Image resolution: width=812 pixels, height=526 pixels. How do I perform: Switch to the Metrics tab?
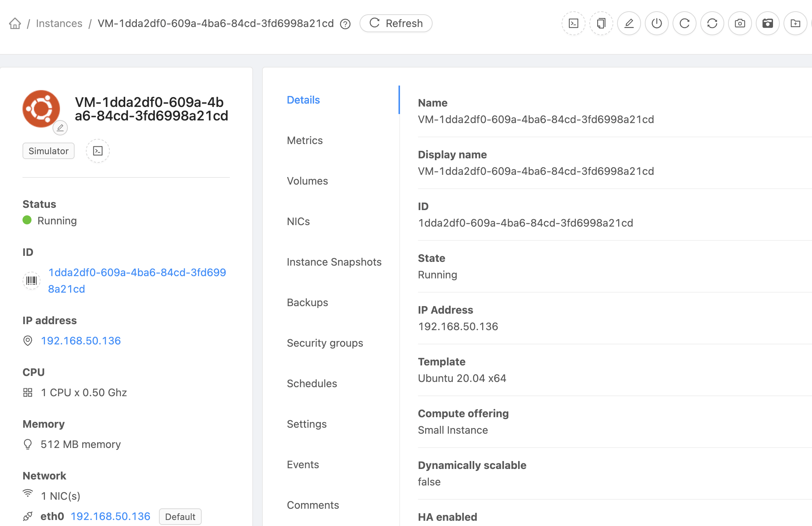pos(304,140)
